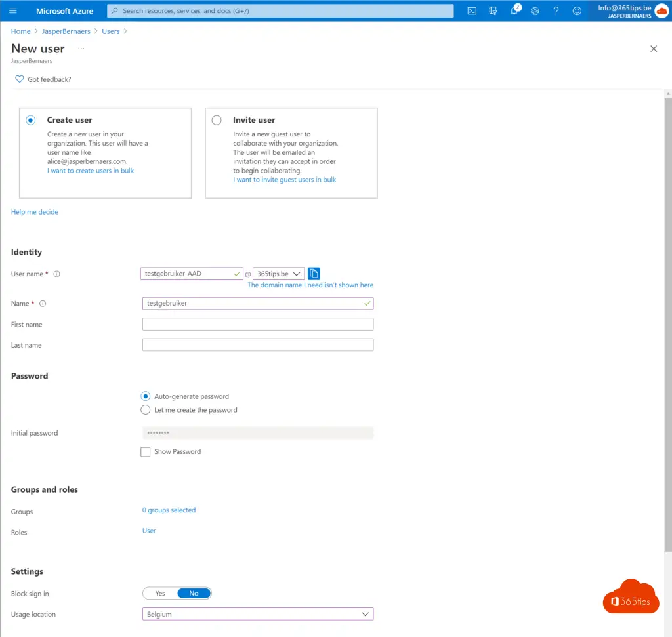Viewport: 672px width, 637px height.
Task: Click the Groups and roles heading
Action: (45, 489)
